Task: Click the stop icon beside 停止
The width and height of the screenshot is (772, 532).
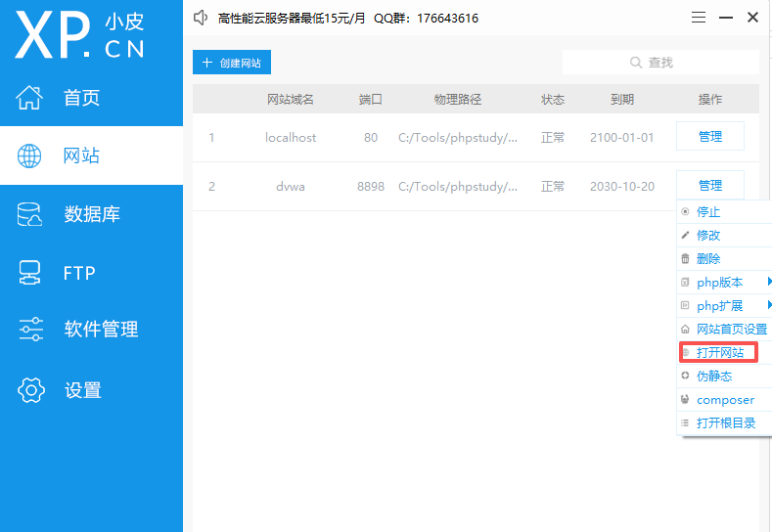Action: [685, 211]
